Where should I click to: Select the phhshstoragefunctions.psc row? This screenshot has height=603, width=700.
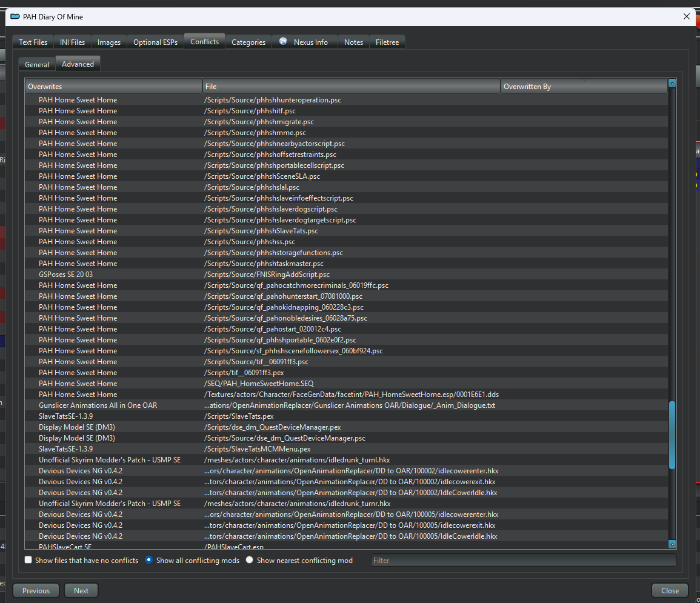(347, 253)
